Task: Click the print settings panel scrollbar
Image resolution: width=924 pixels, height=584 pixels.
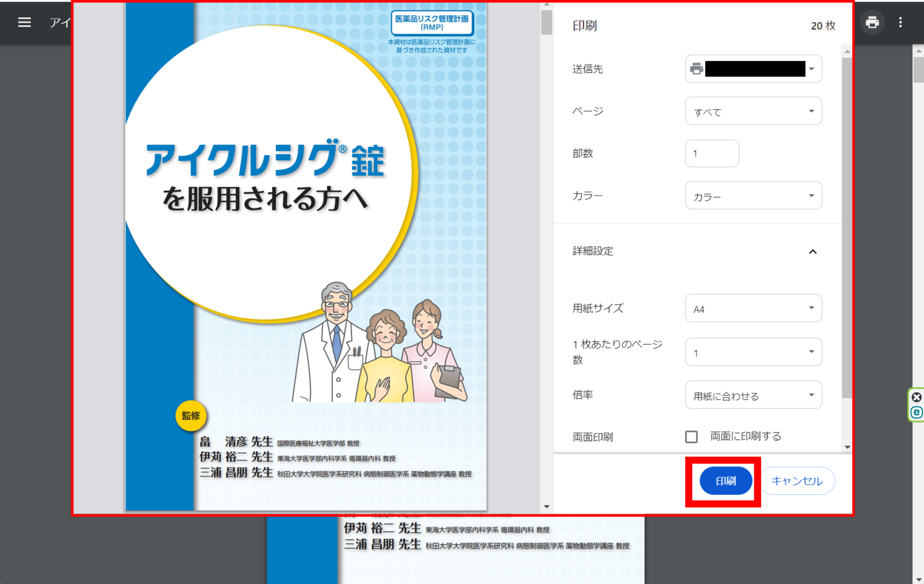Action: point(847,228)
